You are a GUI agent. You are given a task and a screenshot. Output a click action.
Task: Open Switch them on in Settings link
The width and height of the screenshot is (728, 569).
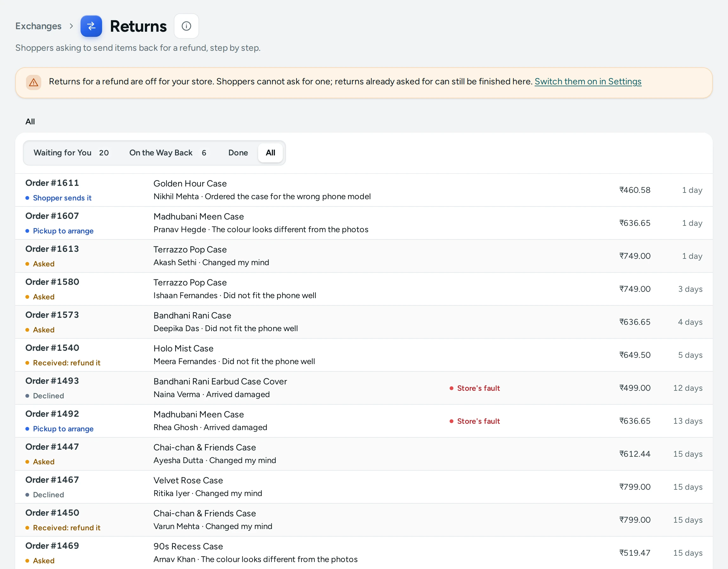588,82
